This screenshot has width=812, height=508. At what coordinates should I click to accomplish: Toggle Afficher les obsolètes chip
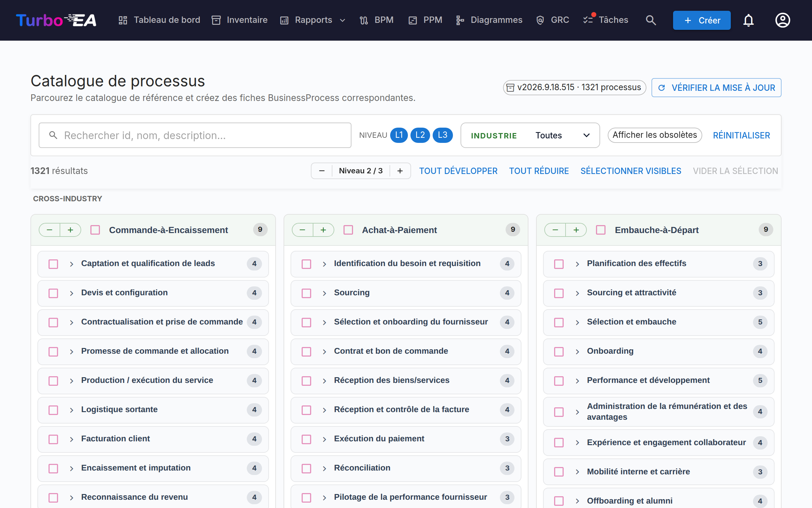[655, 135]
